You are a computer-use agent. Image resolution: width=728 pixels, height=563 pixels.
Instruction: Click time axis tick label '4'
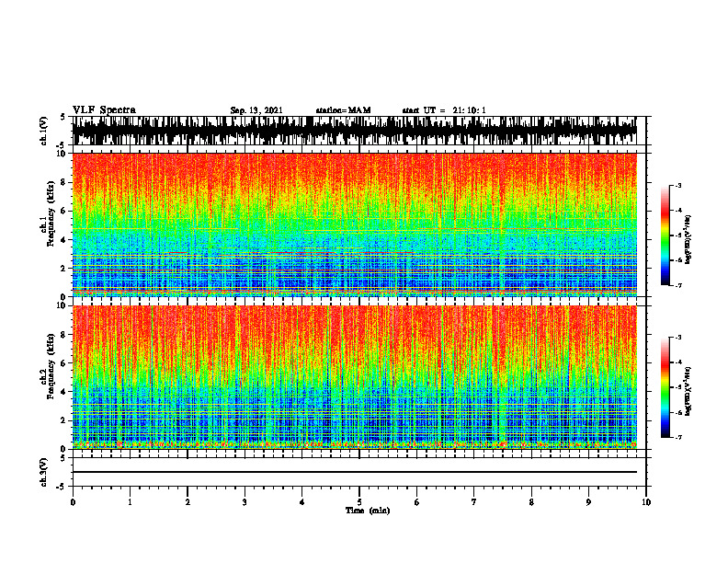point(302,502)
